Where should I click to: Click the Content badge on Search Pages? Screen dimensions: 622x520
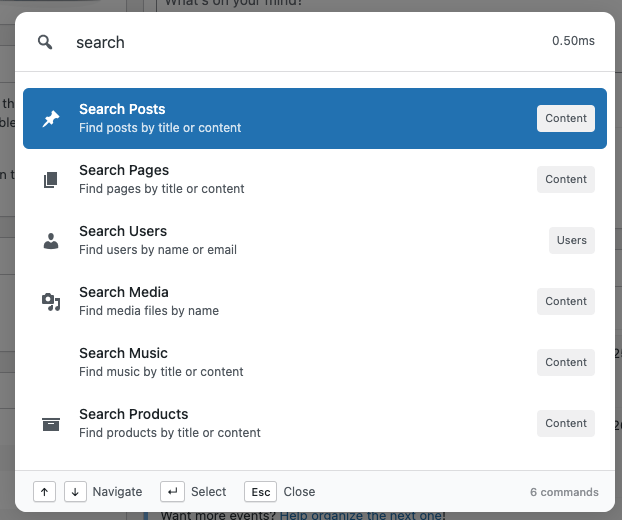pos(566,180)
